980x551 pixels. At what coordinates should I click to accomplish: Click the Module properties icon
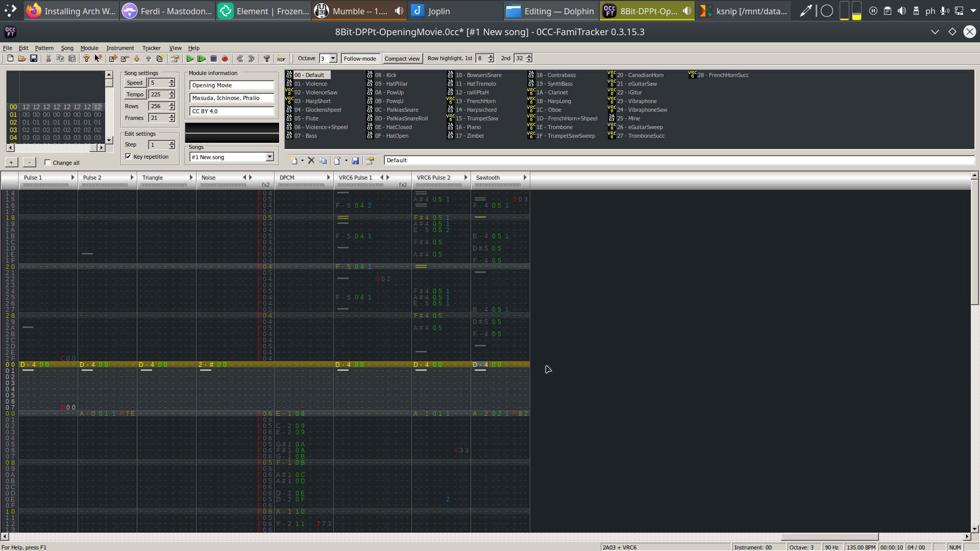(x=175, y=59)
